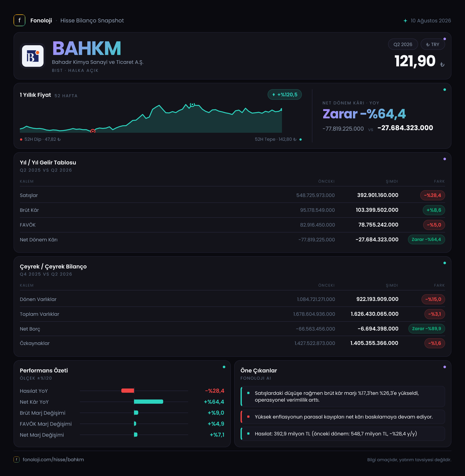Viewport: 465px width, 476px height.
Task: Select the TRY currency pill
Action: [x=432, y=44]
